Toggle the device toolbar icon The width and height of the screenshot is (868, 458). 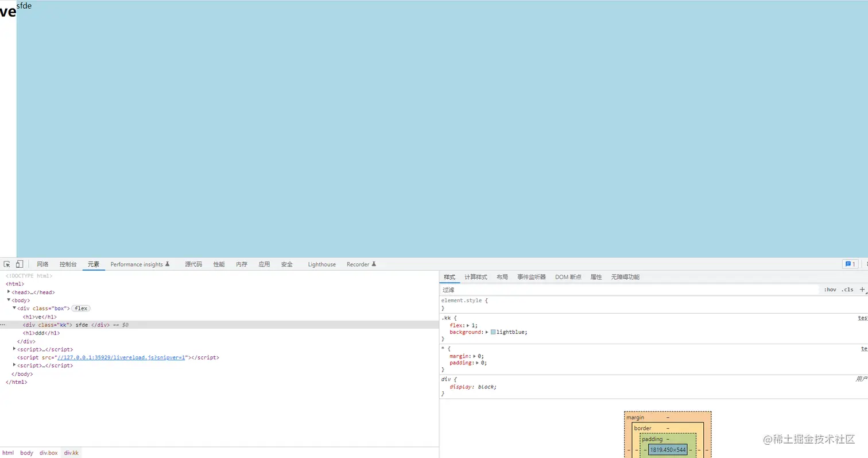[x=19, y=264]
